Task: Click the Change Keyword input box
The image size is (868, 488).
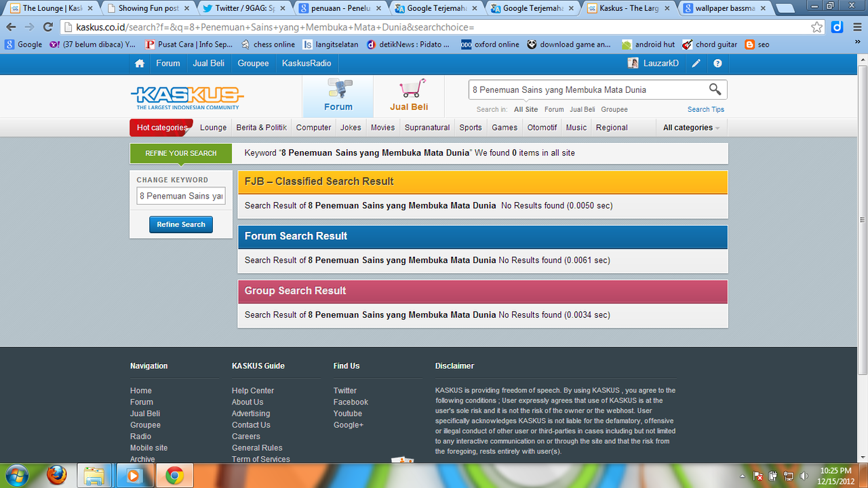Action: point(181,196)
